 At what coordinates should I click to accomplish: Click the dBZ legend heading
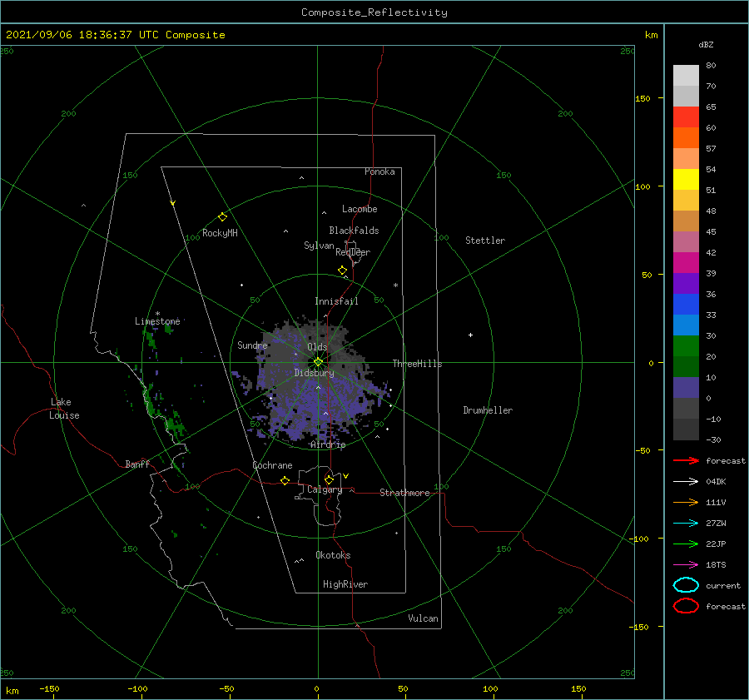point(706,45)
